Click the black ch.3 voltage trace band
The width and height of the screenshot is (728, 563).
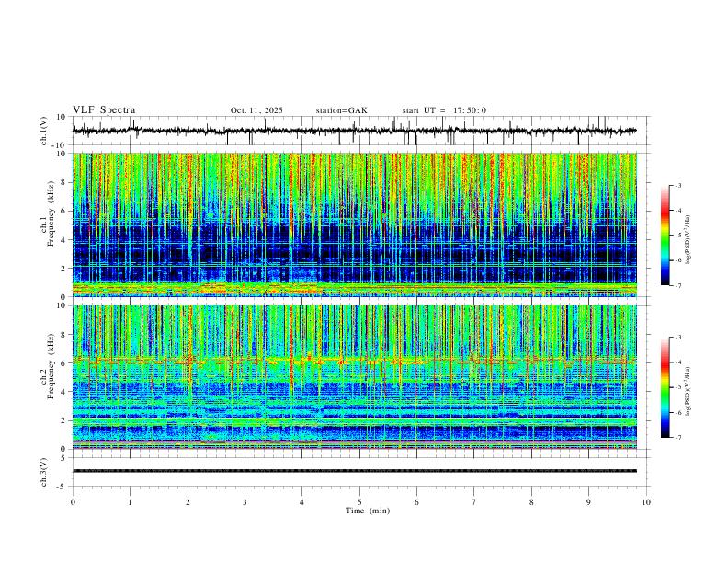355,471
